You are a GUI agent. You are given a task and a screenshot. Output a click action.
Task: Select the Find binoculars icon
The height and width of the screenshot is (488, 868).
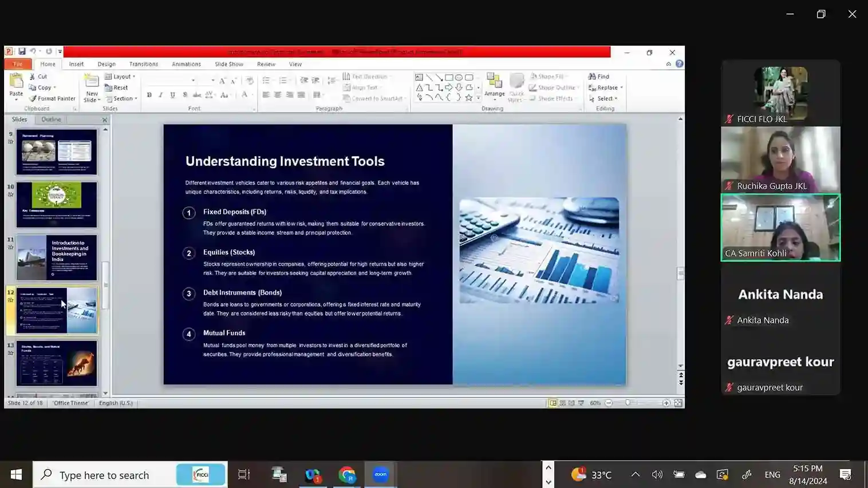[x=592, y=76]
